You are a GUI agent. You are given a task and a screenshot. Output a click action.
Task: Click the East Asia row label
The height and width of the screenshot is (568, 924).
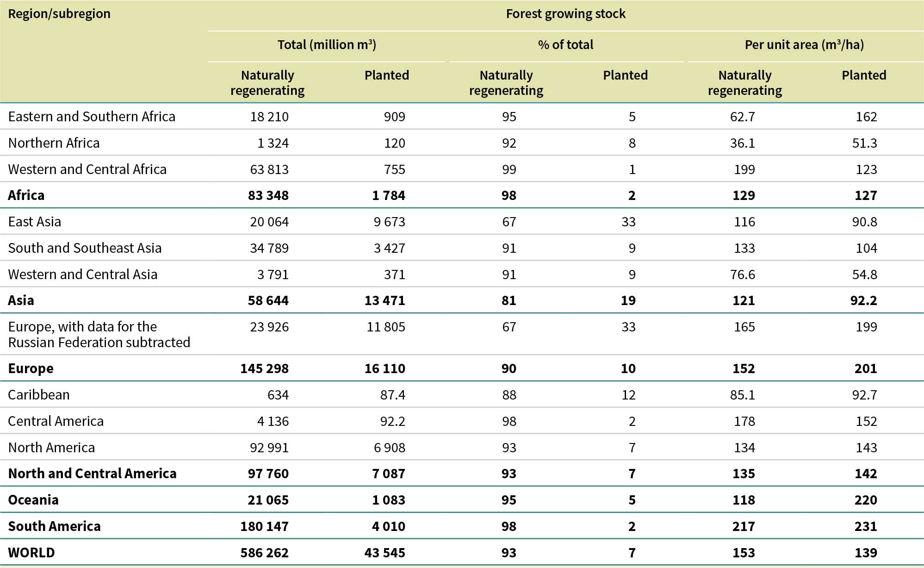coord(35,222)
